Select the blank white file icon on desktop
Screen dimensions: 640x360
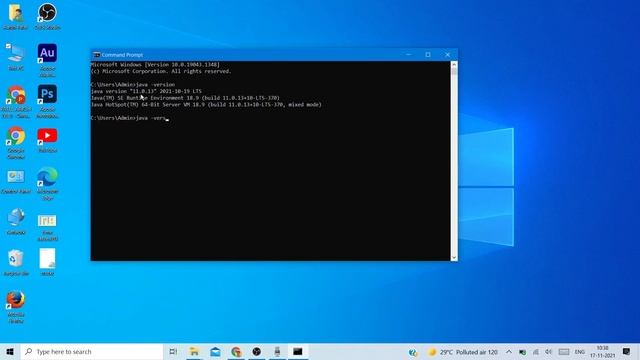[47, 262]
